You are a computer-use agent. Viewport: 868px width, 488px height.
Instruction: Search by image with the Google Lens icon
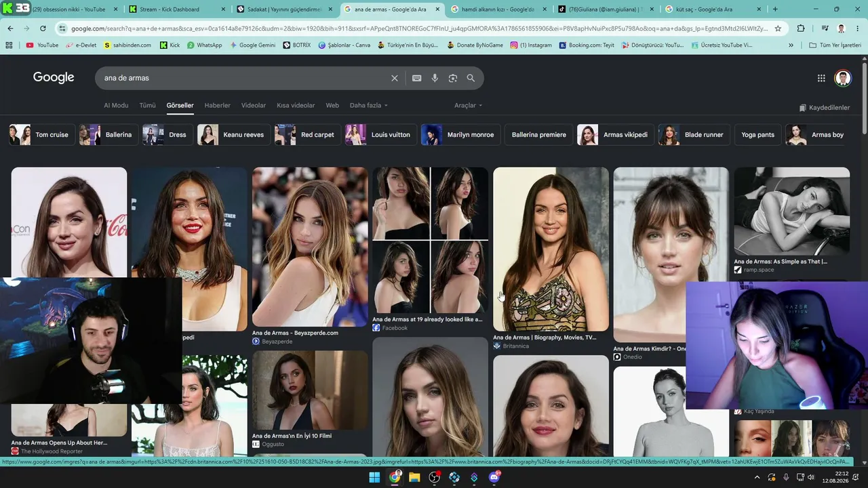pos(453,78)
